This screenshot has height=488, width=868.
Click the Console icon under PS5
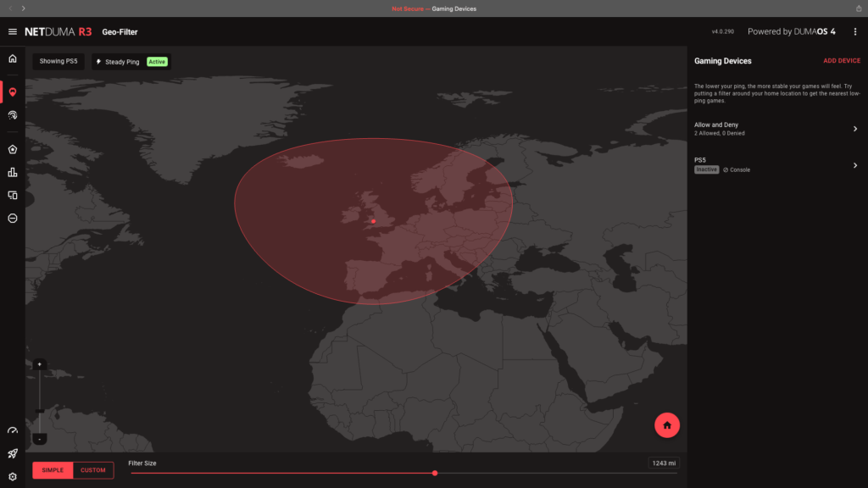coord(726,169)
